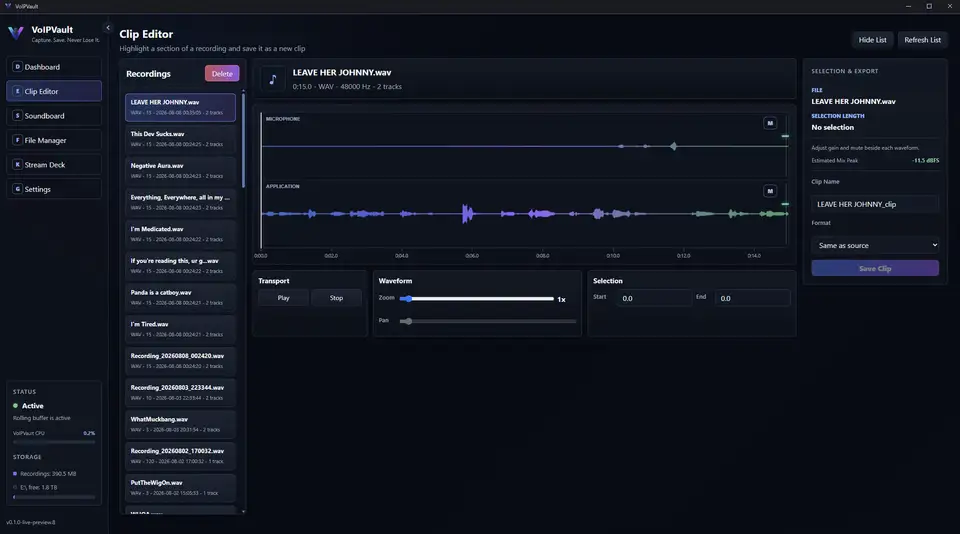Open the Soundboard page

[x=54, y=116]
